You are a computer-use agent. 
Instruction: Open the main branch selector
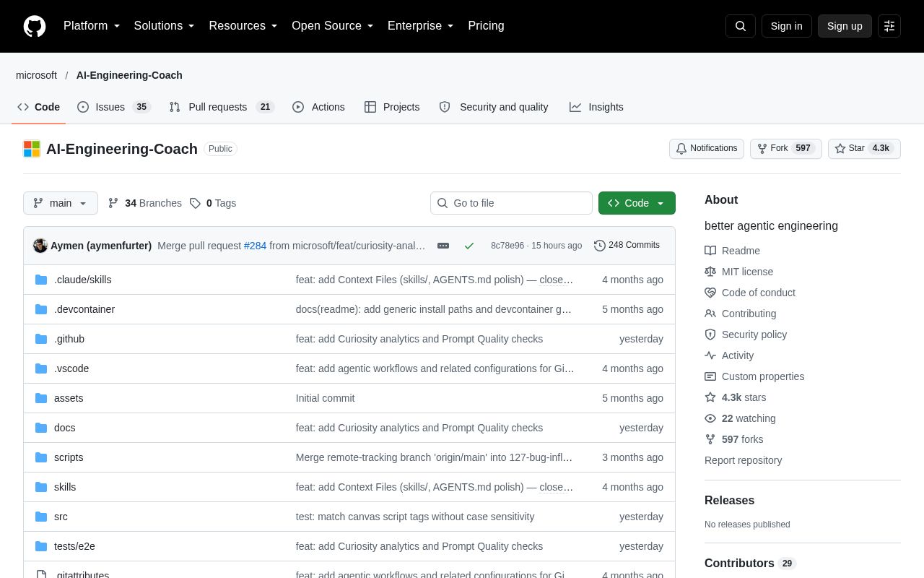(x=61, y=203)
